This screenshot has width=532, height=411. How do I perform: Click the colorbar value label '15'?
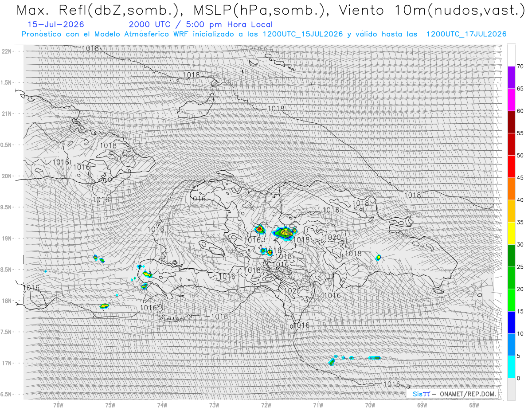[x=520, y=311]
